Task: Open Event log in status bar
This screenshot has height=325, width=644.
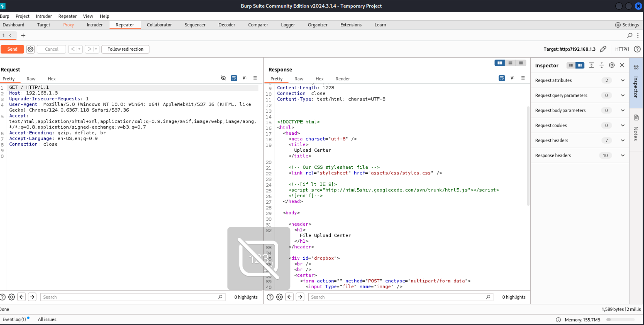Action: click(14, 319)
